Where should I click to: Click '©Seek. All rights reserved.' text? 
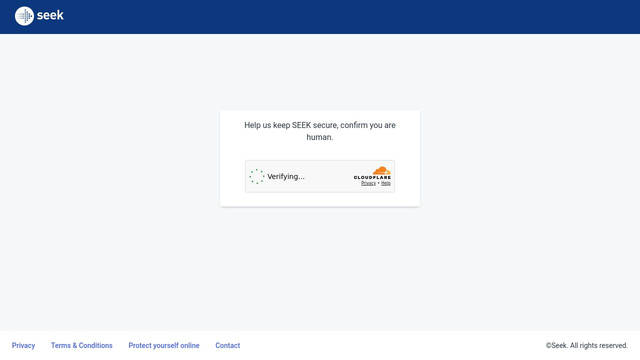pos(587,345)
